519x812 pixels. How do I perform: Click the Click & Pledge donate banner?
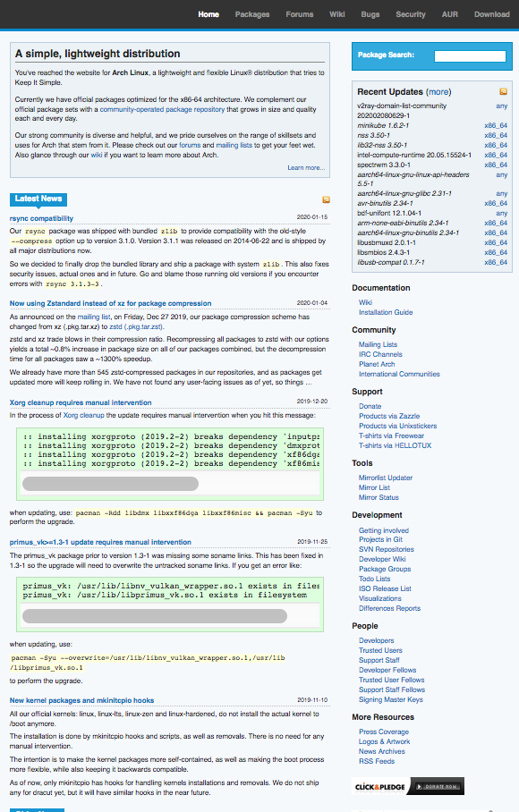click(408, 786)
